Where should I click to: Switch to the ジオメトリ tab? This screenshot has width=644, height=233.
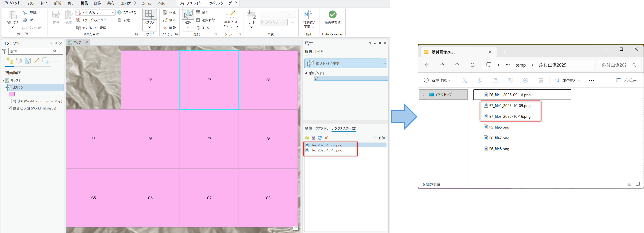point(322,128)
